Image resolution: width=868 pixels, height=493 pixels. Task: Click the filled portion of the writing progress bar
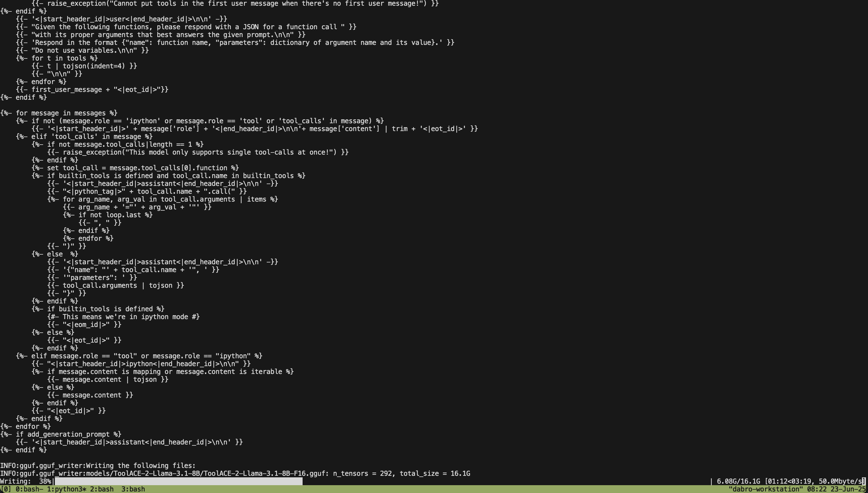(178, 482)
